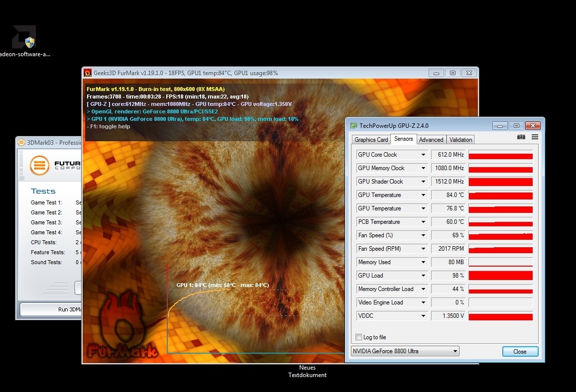576x392 pixels.
Task: Switch to the Advanced tab
Action: [431, 140]
